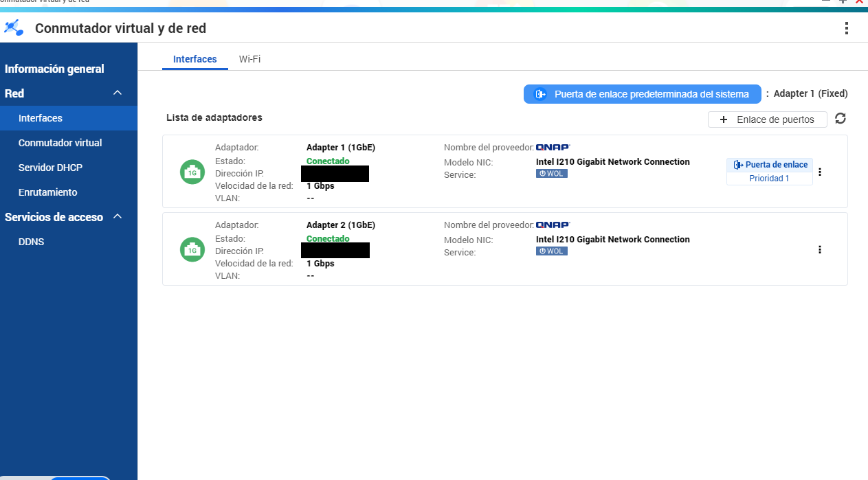Open Adapter 1 three-dot options menu
This screenshot has height=480, width=868.
819,172
